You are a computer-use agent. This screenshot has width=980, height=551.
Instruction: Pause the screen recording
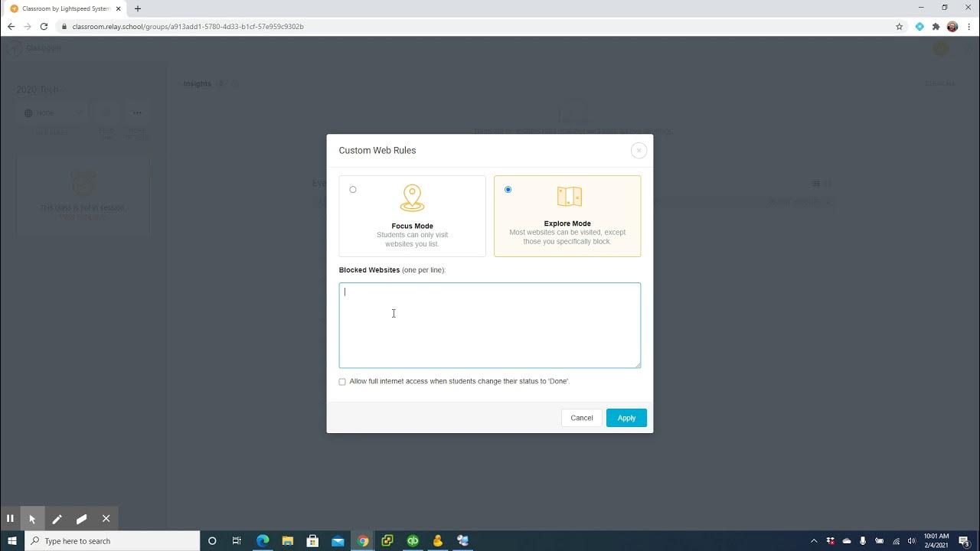pos(10,518)
